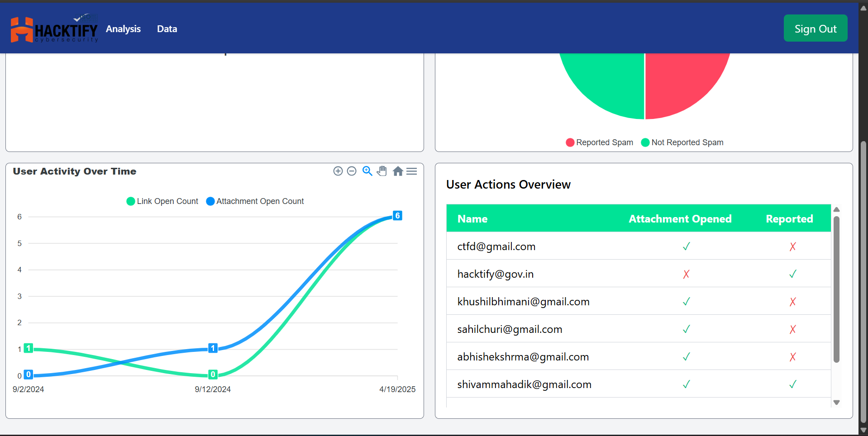The image size is (868, 436).
Task: Click blue data marker 0 at 9/2/2024
Action: (29, 374)
